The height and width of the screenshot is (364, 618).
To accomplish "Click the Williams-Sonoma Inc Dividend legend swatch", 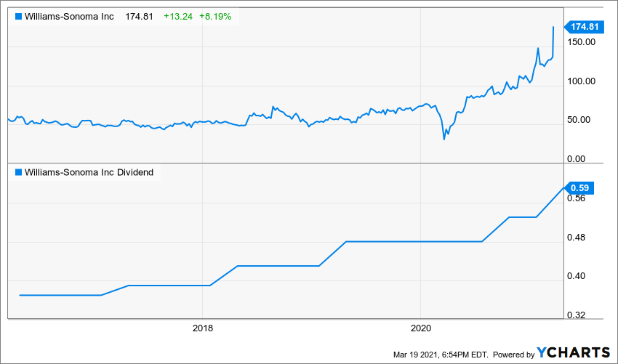I will [x=18, y=172].
